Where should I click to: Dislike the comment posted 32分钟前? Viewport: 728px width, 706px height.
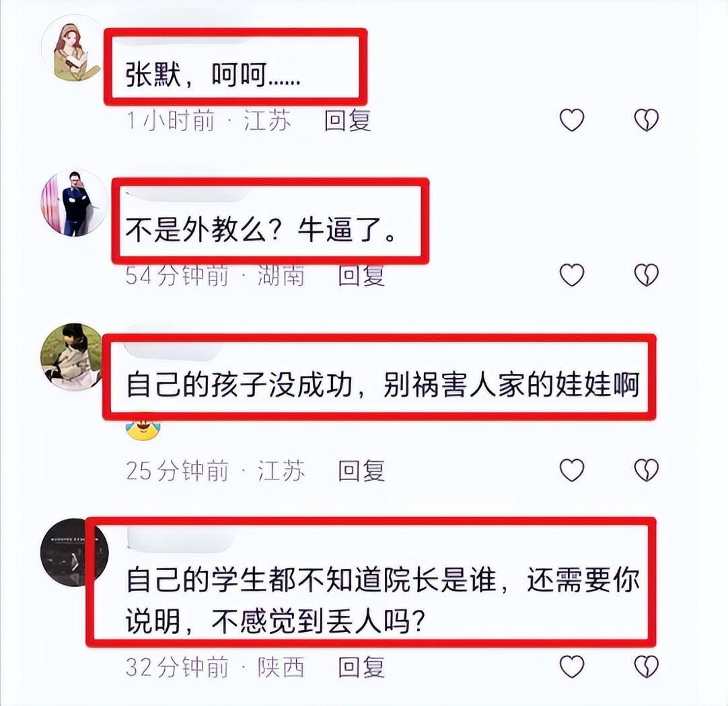click(647, 666)
